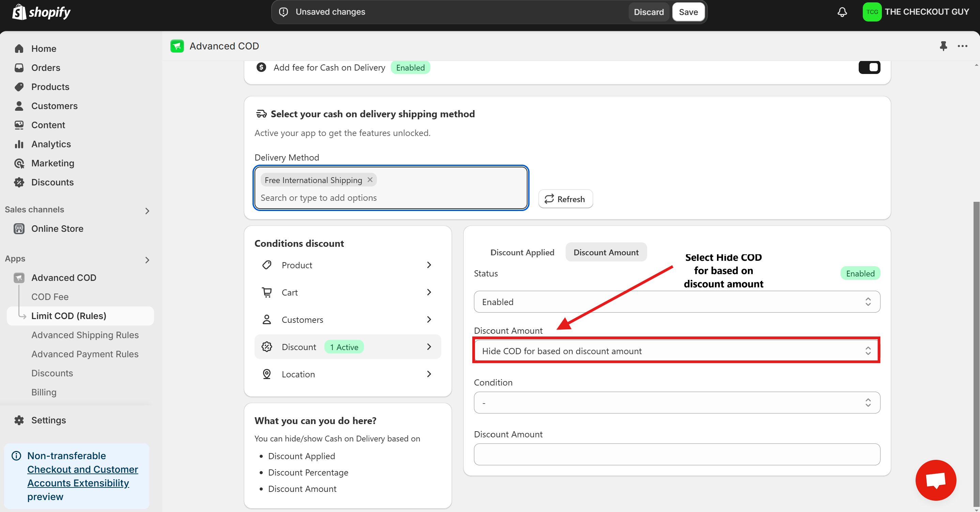Open the three-dot more actions menu

click(963, 46)
